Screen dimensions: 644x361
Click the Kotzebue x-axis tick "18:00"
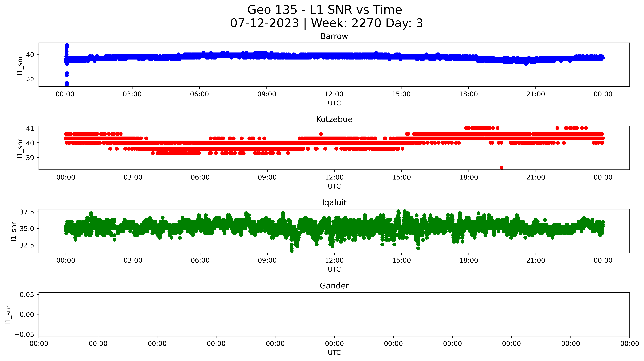pos(469,177)
